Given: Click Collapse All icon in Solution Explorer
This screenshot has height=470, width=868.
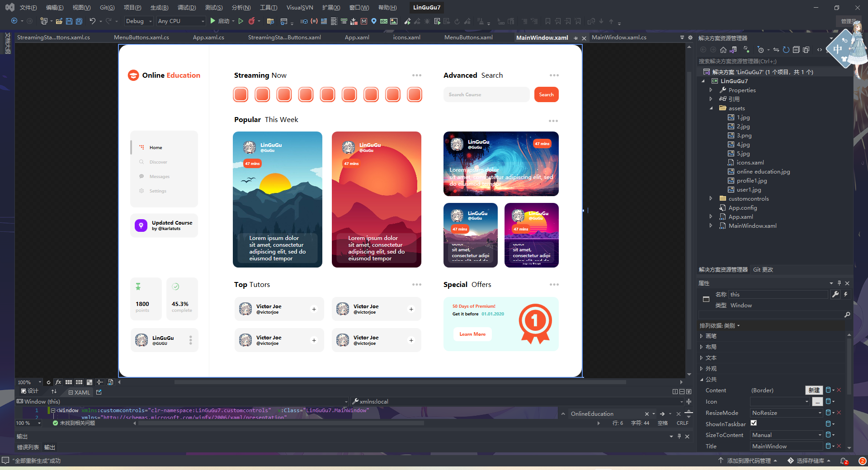Looking at the screenshot, I should tap(796, 50).
